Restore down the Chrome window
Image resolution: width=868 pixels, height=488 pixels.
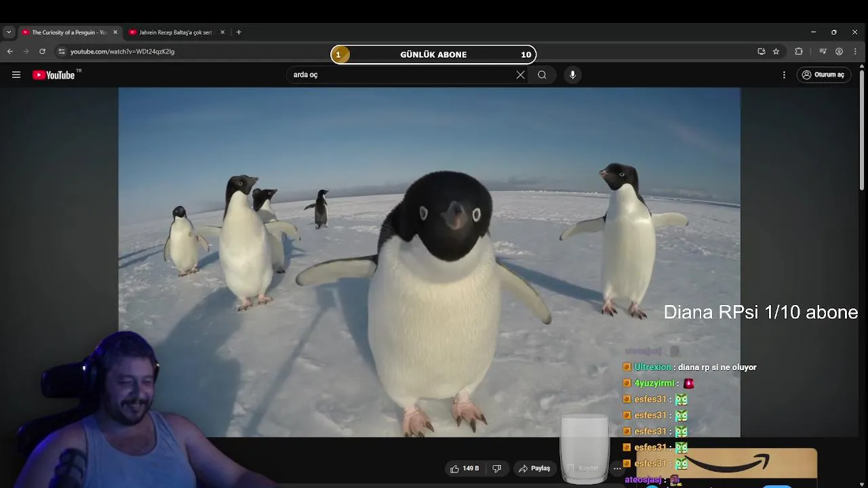coord(834,32)
